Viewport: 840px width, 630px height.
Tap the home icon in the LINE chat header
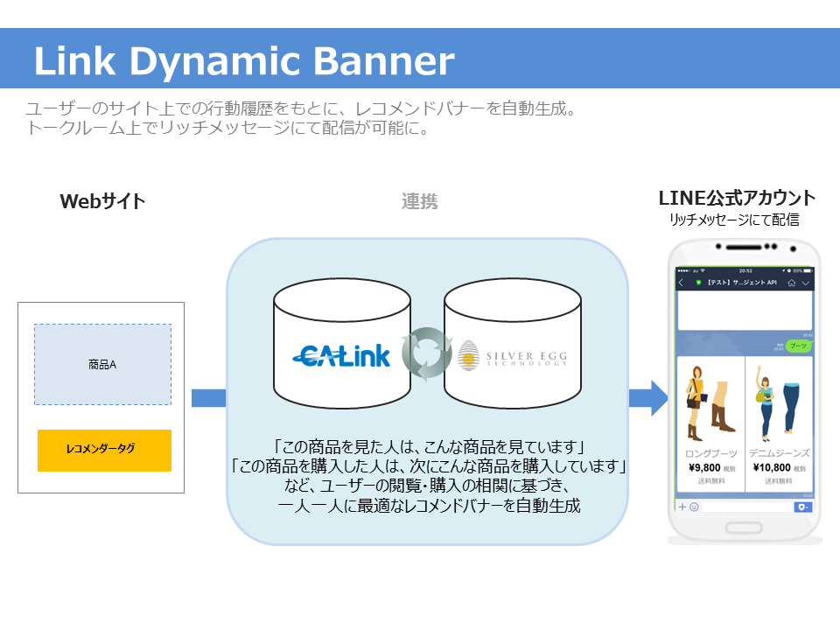(x=791, y=283)
